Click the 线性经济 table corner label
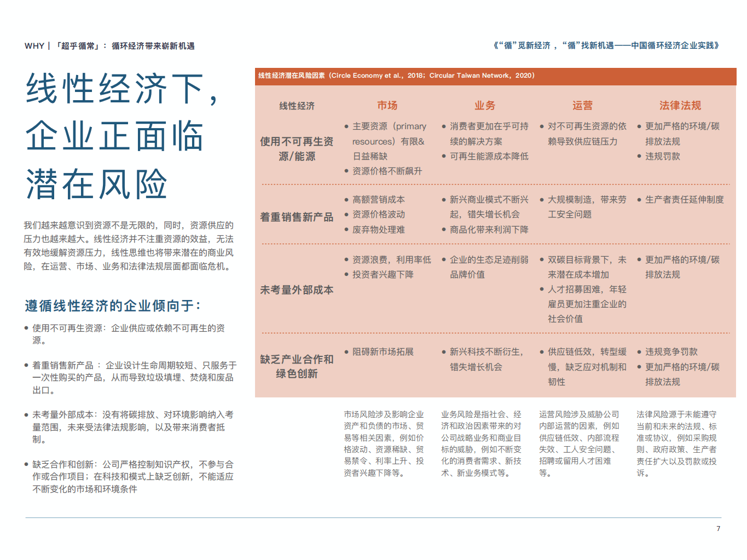The height and width of the screenshot is (560, 747). click(x=297, y=105)
